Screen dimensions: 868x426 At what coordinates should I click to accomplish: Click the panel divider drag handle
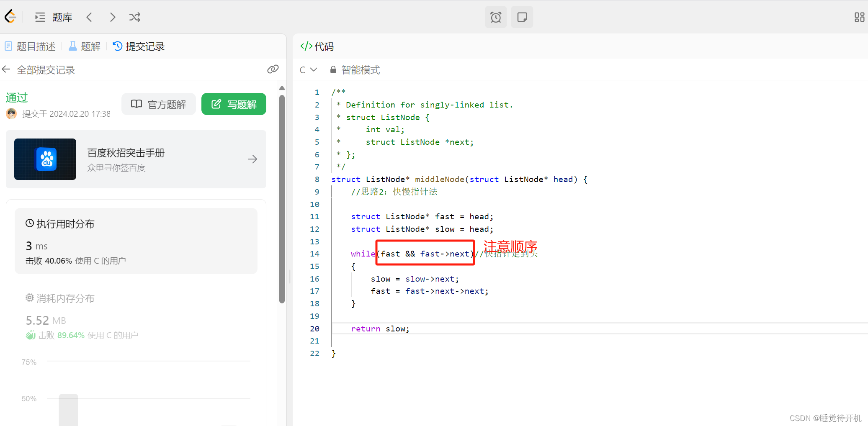(290, 277)
